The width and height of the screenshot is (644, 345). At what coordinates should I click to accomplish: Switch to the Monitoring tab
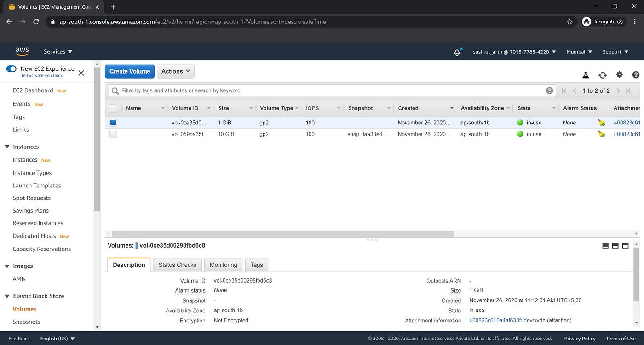(x=223, y=265)
